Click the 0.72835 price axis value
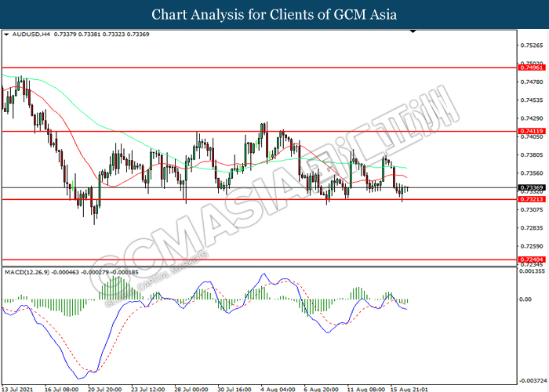Viewport: 549px width, 392px height. 532,228
